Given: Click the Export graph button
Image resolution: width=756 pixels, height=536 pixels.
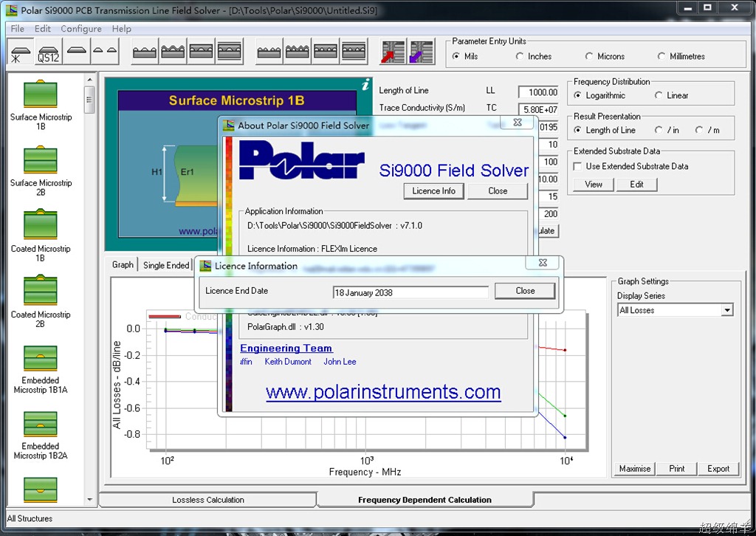Looking at the screenshot, I should tap(718, 469).
